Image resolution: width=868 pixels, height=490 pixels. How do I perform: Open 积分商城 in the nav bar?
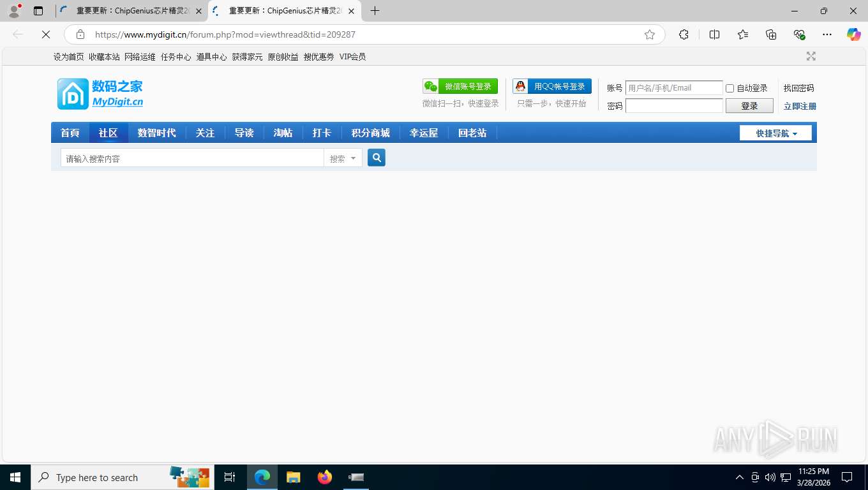371,133
